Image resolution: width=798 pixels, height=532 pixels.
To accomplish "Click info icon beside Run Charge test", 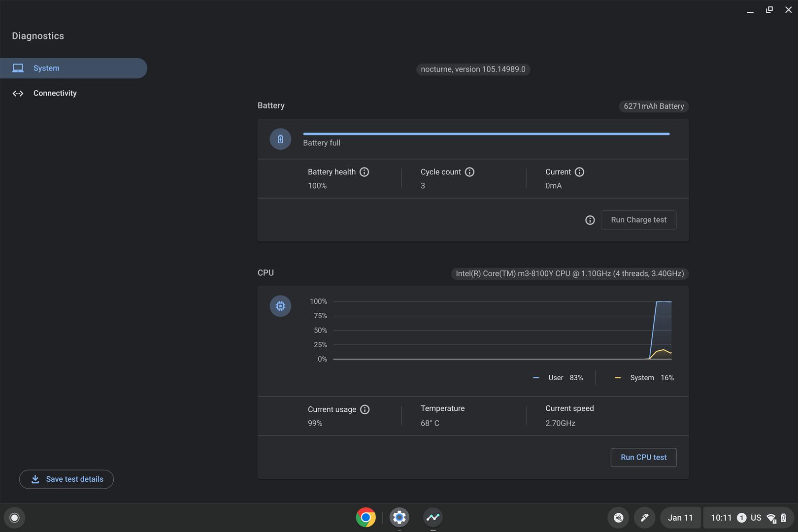I will point(590,220).
